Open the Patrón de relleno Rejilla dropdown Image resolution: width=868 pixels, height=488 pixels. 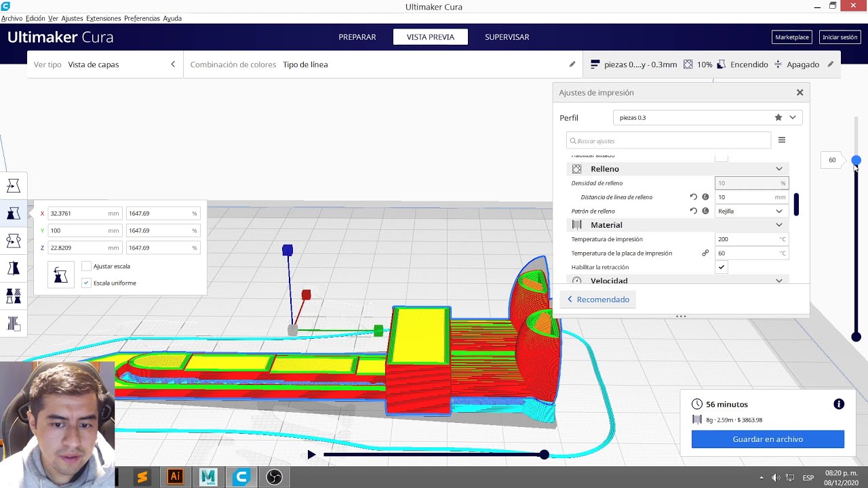coord(751,211)
